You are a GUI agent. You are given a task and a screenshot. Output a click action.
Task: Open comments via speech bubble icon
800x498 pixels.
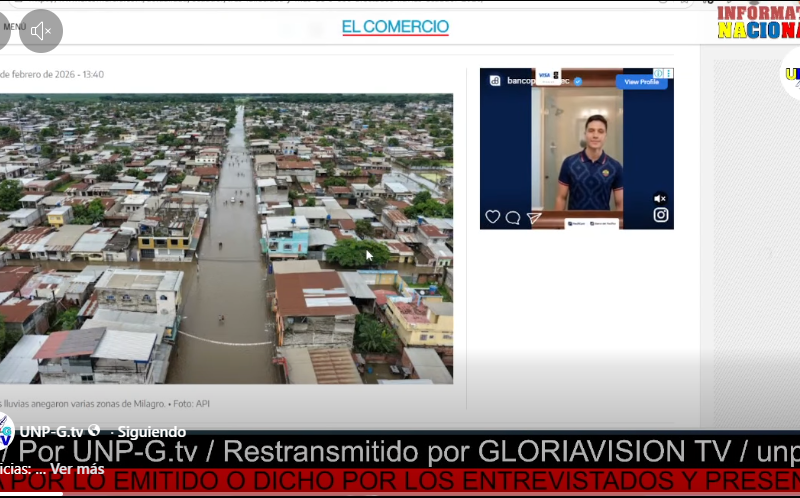point(513,217)
